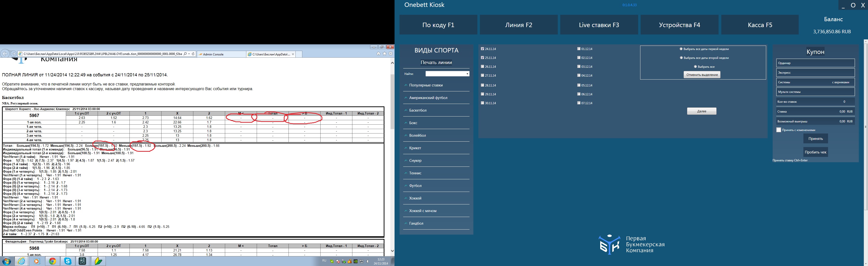
Task: Open Internet Explorer Tools gear
Action: 391,53
